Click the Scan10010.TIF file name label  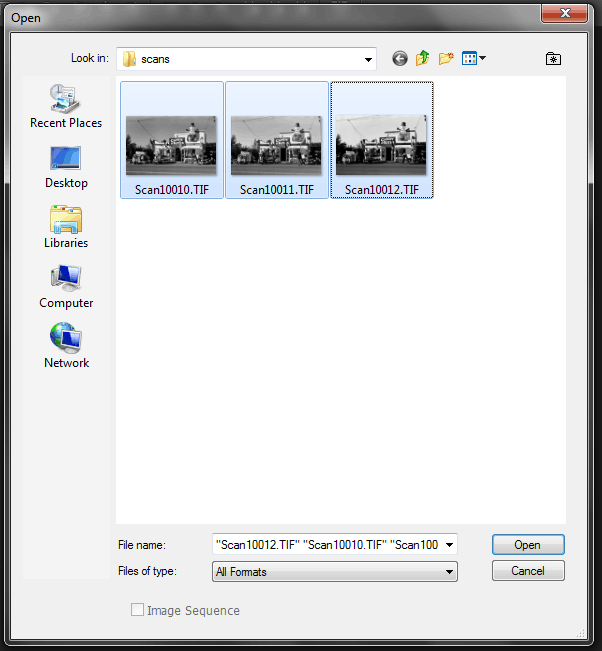[x=171, y=190]
